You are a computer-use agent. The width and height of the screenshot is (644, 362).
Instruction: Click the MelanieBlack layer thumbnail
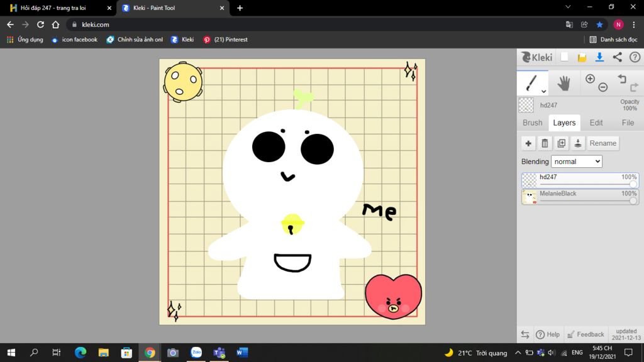click(x=529, y=197)
